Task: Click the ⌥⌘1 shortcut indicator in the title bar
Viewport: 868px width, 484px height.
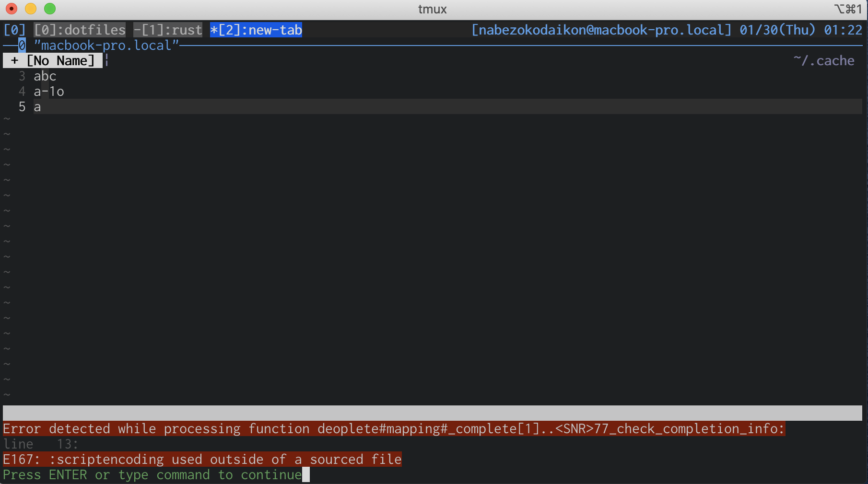Action: point(848,9)
